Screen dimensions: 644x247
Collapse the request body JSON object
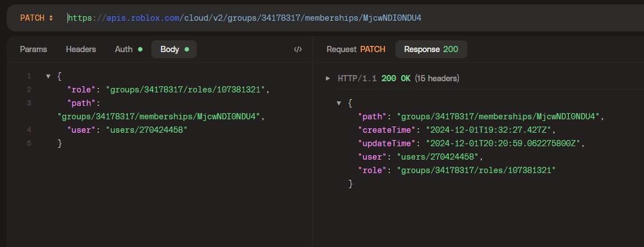click(x=48, y=76)
